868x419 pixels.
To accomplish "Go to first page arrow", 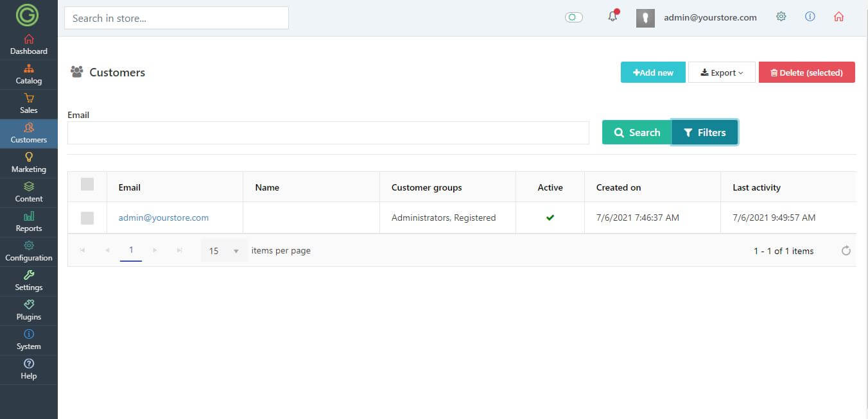I will pos(82,250).
